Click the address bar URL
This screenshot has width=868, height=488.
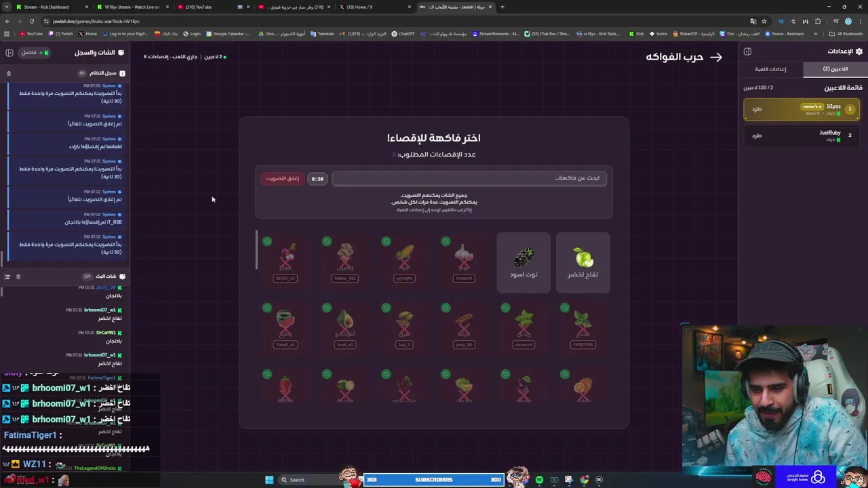[96, 21]
